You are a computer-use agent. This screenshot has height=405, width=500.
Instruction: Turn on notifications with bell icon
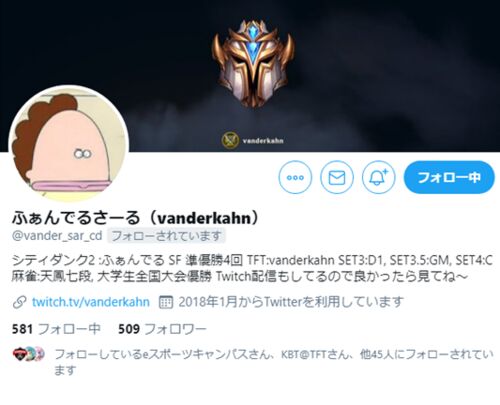coord(378,177)
